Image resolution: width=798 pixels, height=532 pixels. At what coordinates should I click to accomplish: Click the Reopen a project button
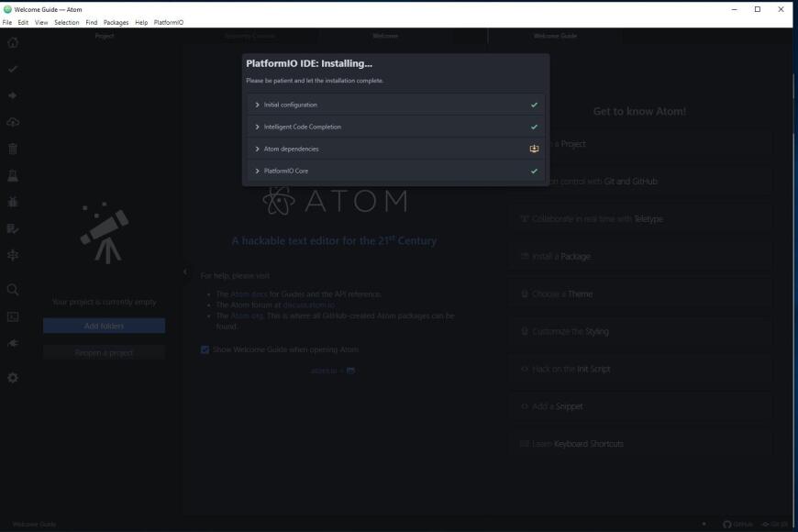point(104,353)
